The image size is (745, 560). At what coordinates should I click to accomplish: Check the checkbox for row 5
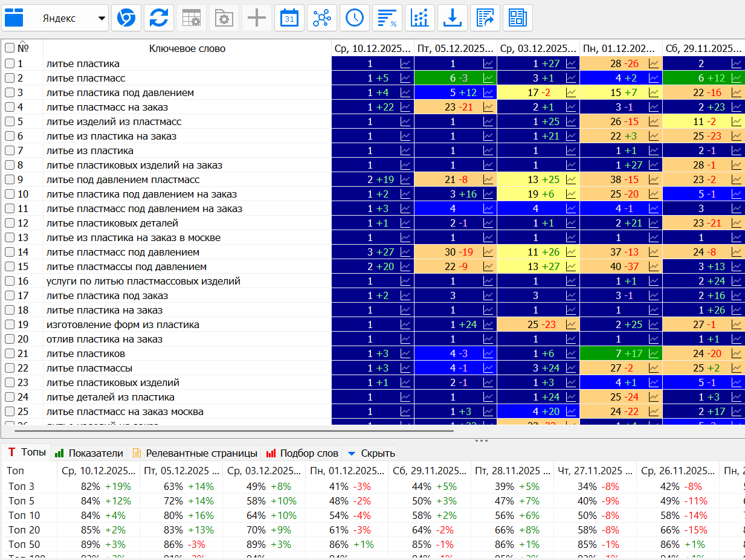coord(10,121)
